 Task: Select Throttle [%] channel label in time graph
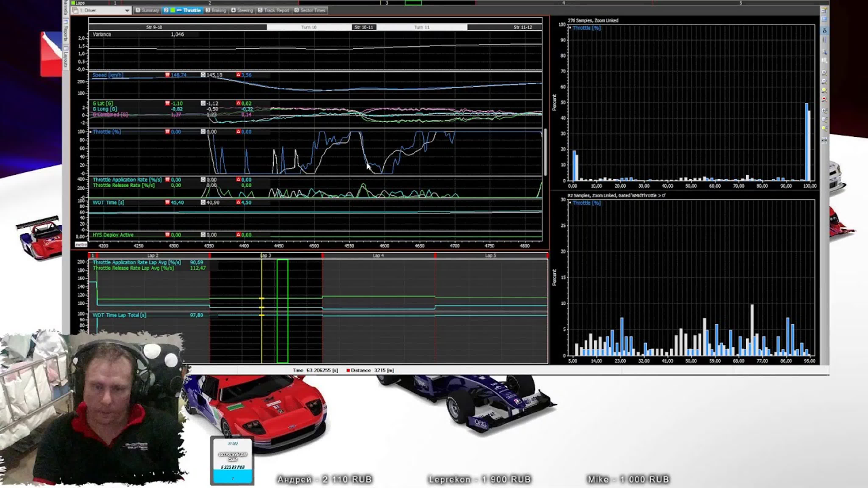(106, 132)
